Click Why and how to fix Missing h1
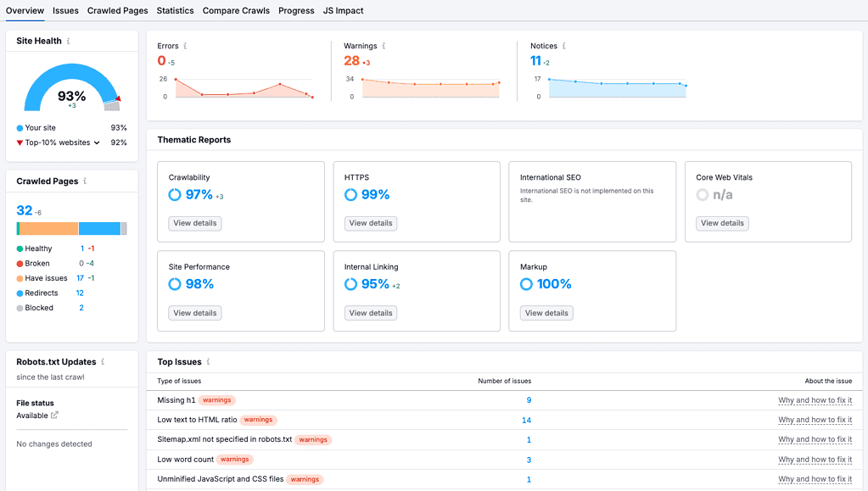 click(x=815, y=399)
